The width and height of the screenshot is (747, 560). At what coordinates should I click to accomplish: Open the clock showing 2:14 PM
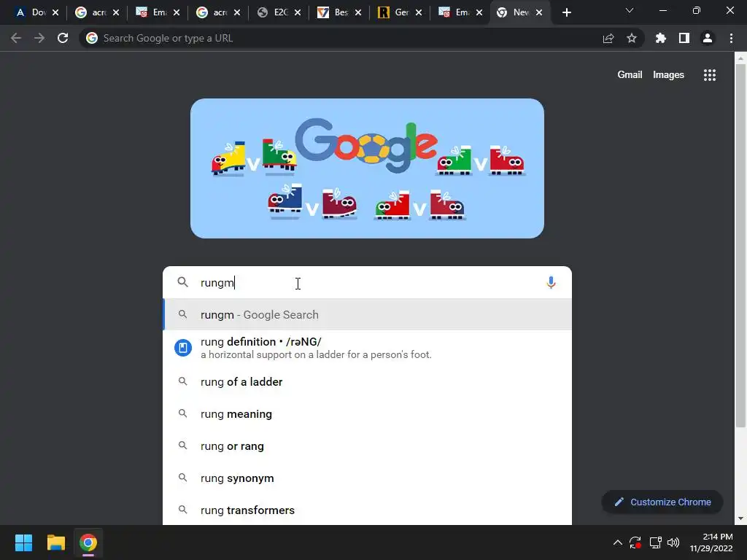711,542
